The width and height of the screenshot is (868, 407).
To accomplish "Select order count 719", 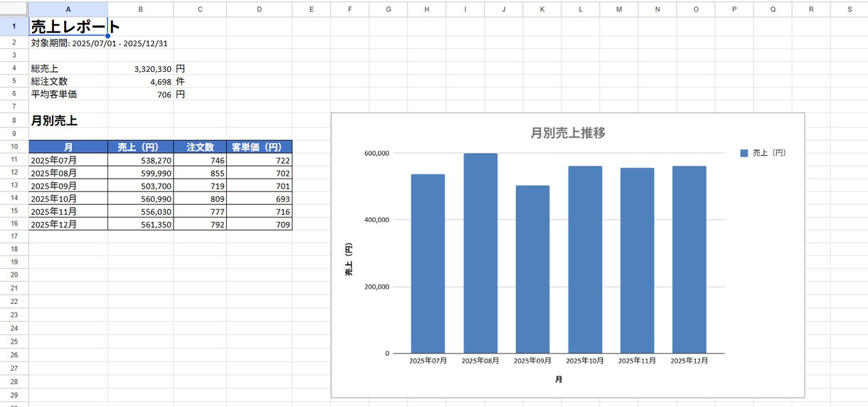I will (x=200, y=186).
